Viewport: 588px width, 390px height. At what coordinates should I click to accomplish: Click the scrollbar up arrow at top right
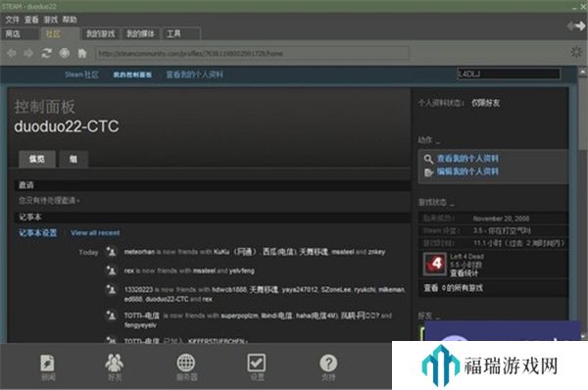582,72
